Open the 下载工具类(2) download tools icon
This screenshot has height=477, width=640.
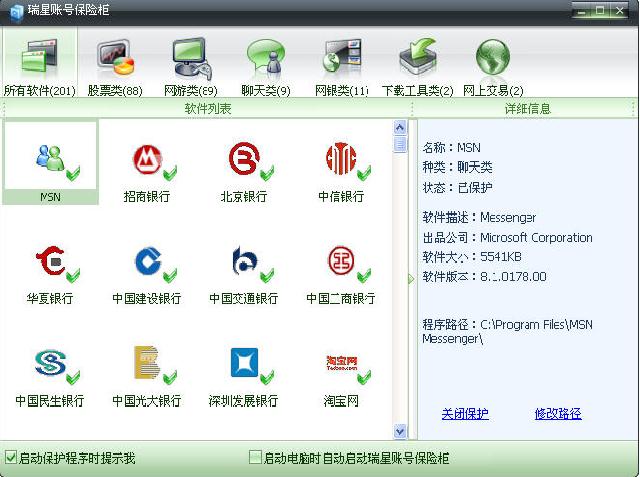[x=418, y=57]
